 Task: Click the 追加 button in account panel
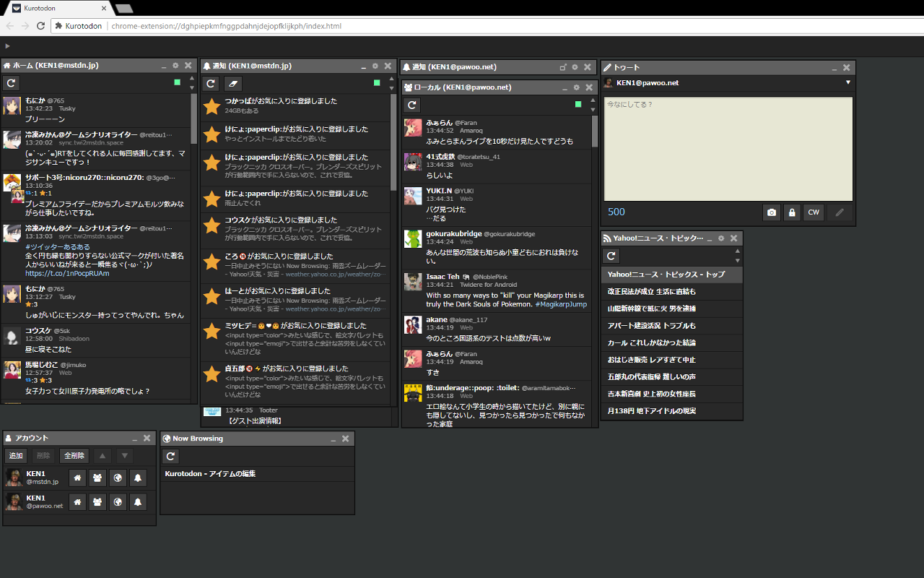coord(15,456)
